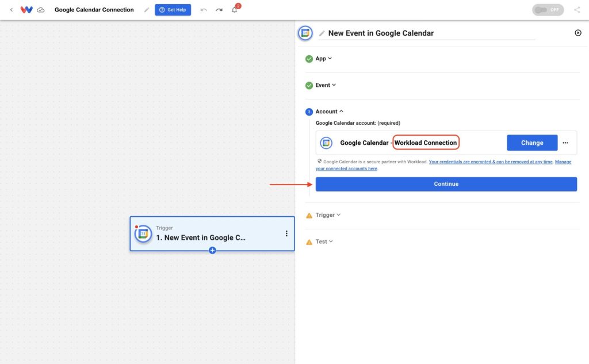Screen dimensions: 589x364
Task: Collapse the Account section
Action: pos(329,112)
